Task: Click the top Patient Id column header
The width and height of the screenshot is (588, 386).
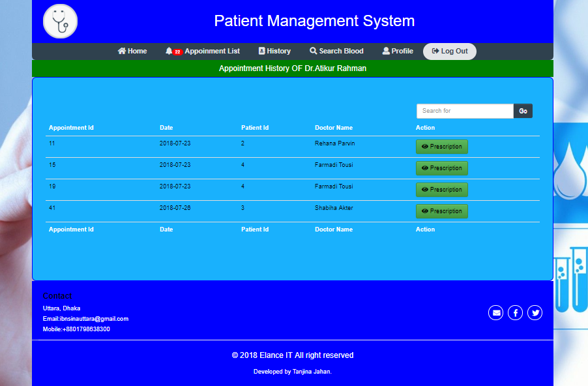Action: pyautogui.click(x=255, y=128)
